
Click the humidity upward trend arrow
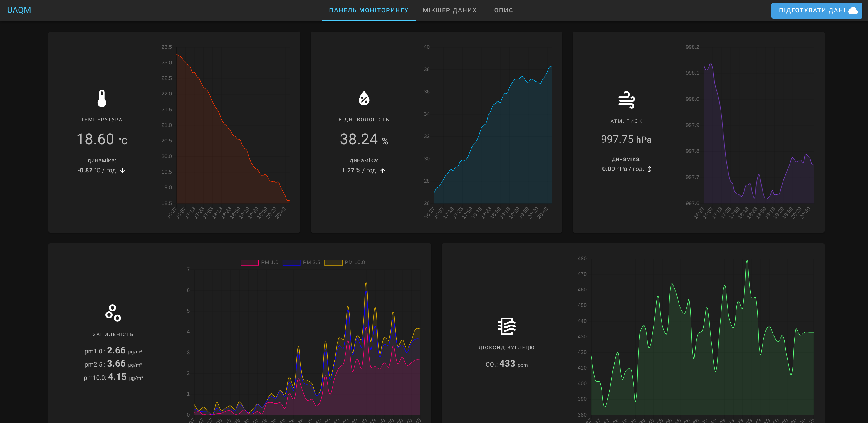click(383, 171)
